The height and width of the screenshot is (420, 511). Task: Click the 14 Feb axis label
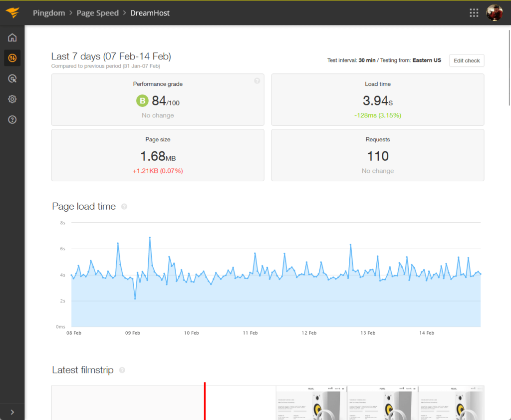(427, 333)
